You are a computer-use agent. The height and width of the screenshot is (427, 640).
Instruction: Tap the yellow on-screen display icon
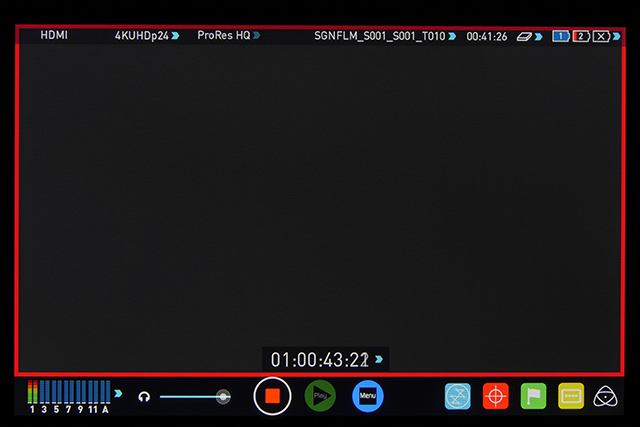pos(571,396)
